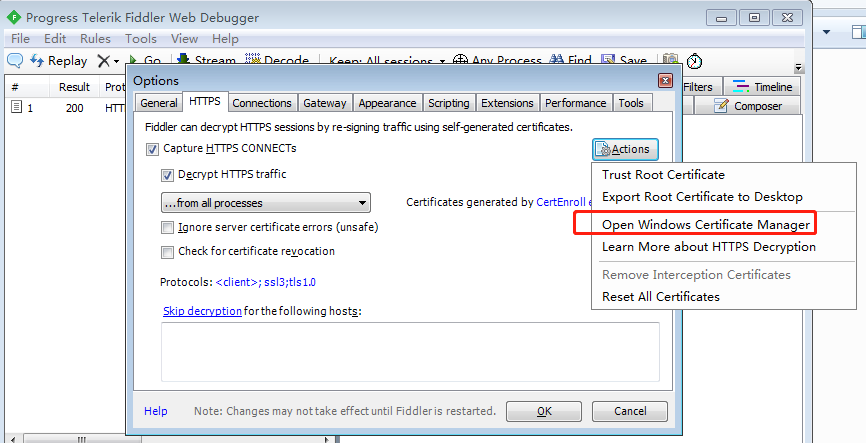
Task: Click the Skip decryption link
Action: click(x=202, y=311)
